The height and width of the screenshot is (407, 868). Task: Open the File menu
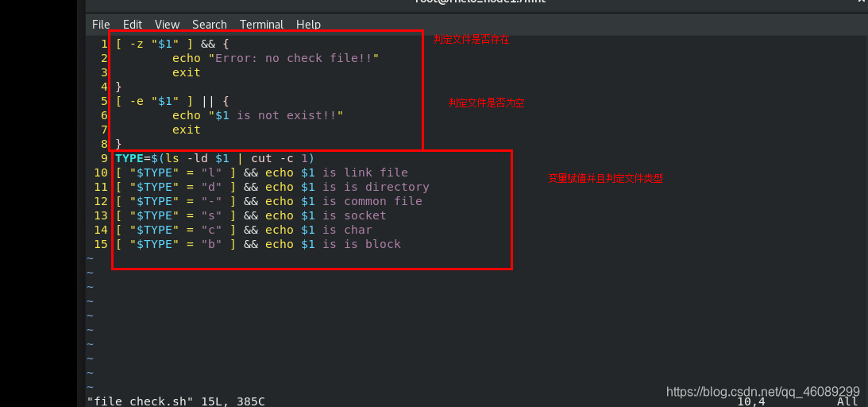[x=101, y=25]
